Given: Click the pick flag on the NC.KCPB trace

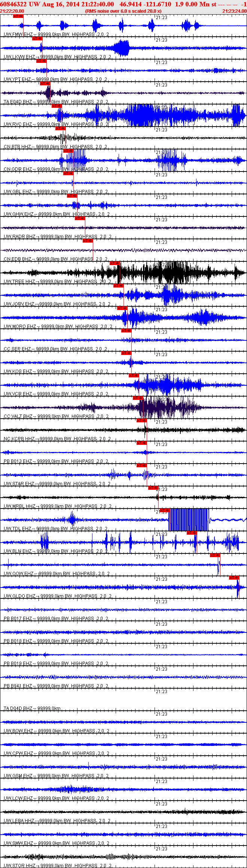Looking at the screenshot, I should (x=141, y=421).
